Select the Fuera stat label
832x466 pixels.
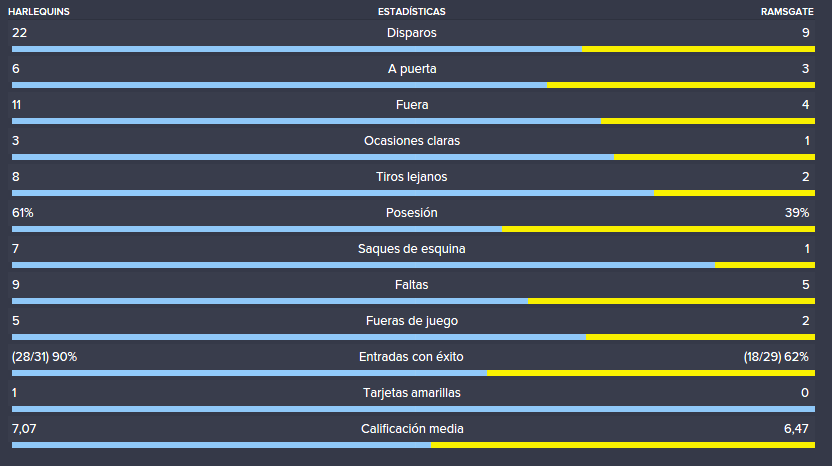[412, 105]
